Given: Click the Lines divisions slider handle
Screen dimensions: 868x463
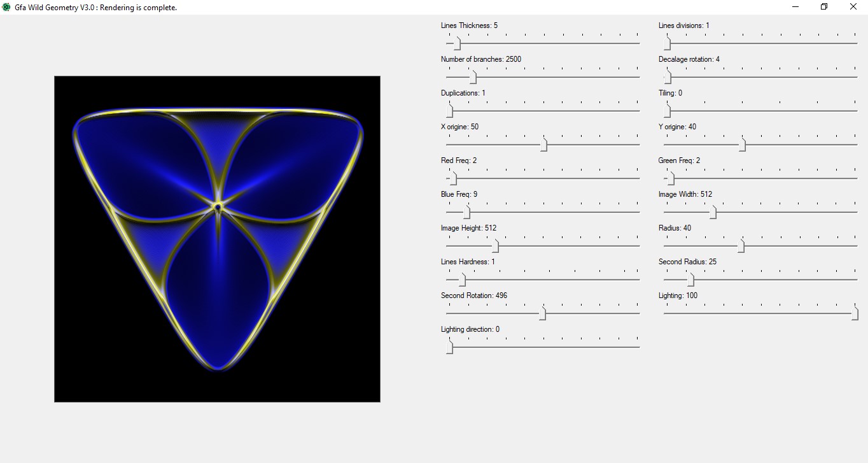Looking at the screenshot, I should 667,43.
